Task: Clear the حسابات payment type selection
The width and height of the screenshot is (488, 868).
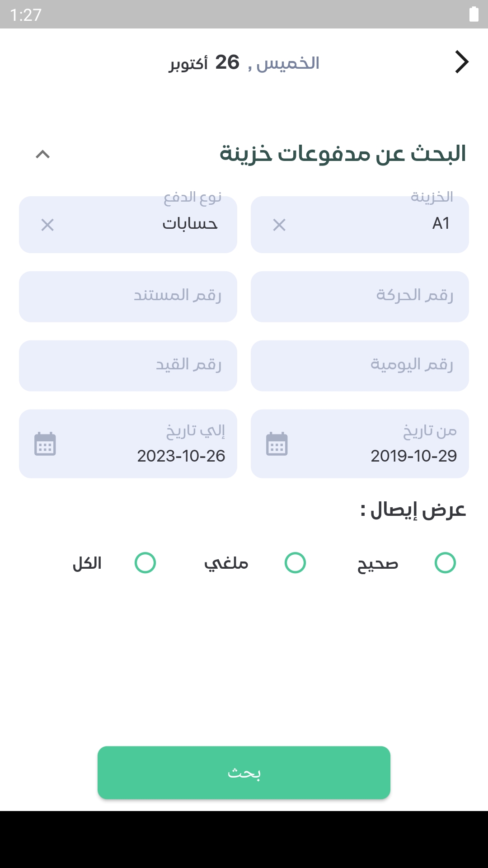Action: coord(47,225)
